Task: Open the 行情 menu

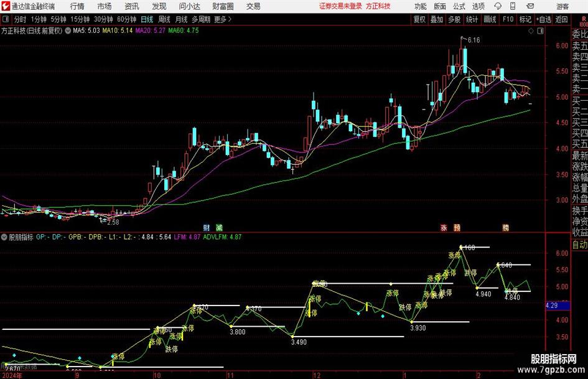Action: click(x=77, y=6)
